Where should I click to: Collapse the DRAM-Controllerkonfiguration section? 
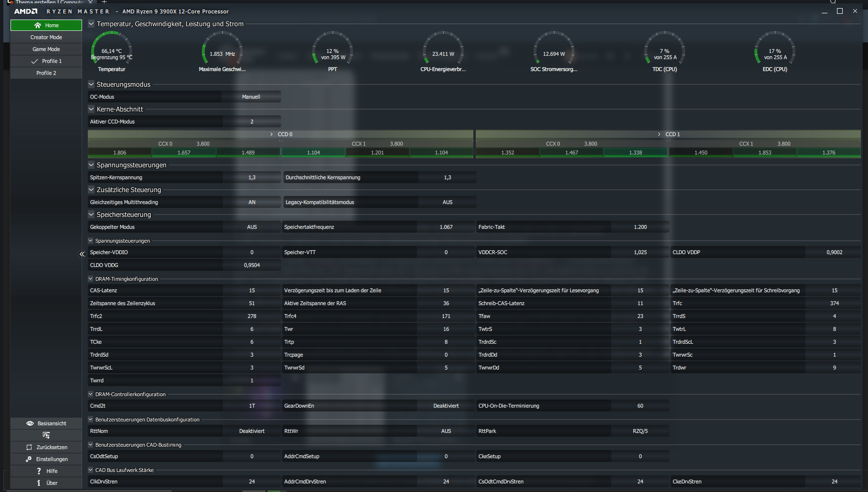91,394
